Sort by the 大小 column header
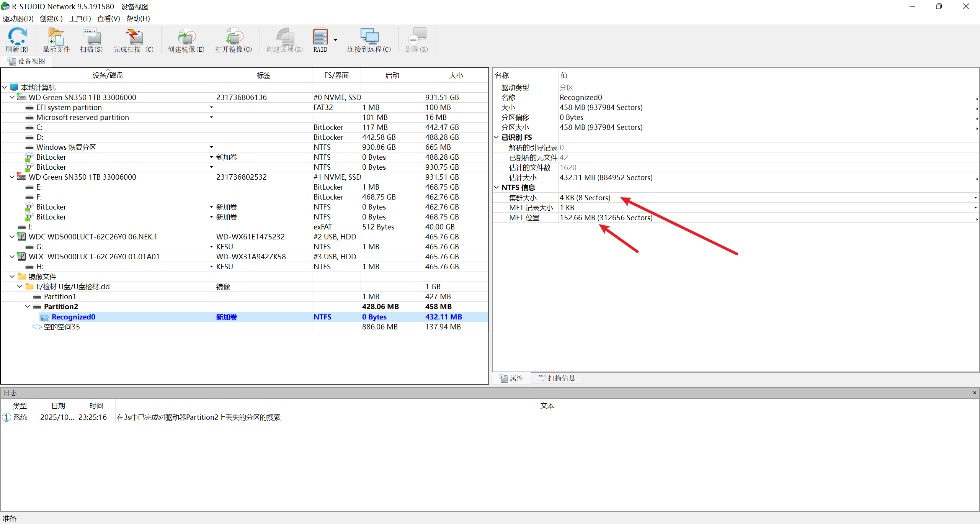Viewport: 980px width, 524px height. click(456, 75)
